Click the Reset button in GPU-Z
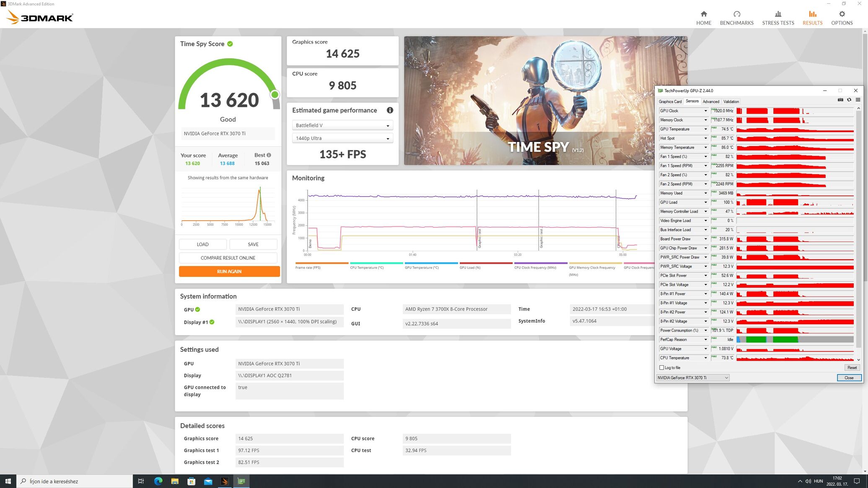 tap(852, 368)
